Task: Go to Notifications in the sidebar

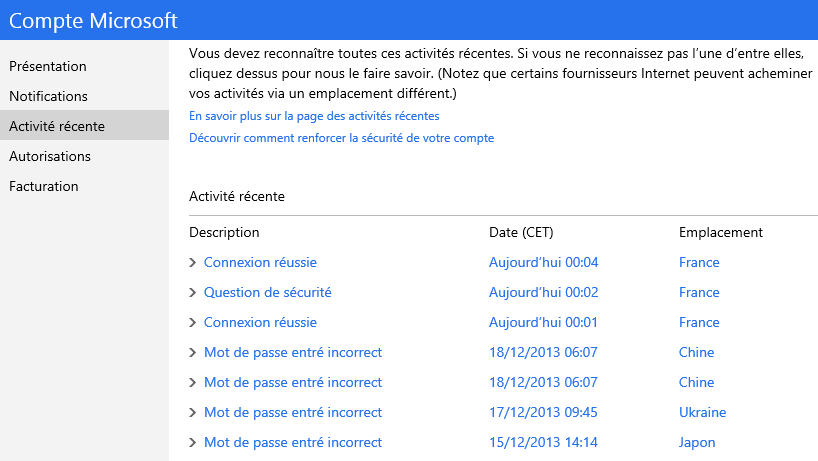Action: pyautogui.click(x=48, y=96)
